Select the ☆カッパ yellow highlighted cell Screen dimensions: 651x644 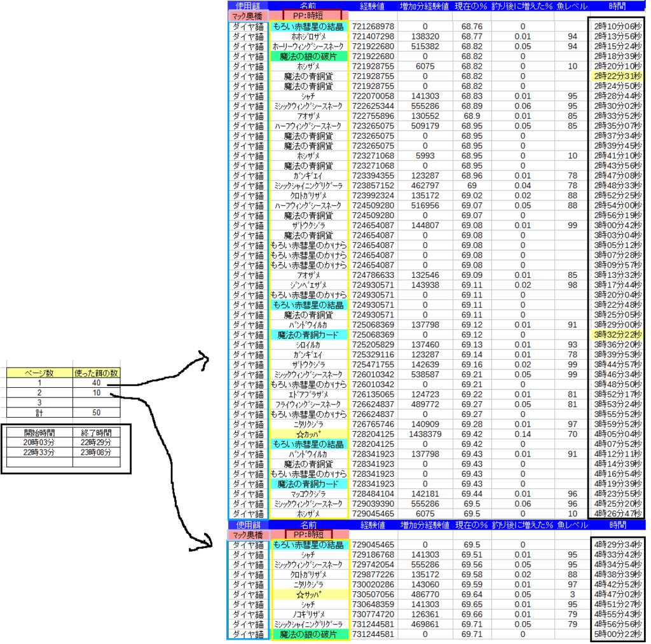click(x=308, y=434)
